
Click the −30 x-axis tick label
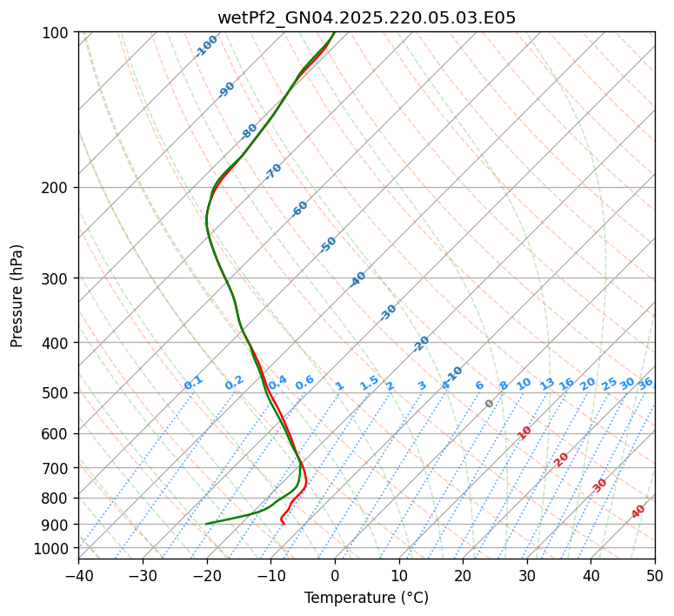143,576
